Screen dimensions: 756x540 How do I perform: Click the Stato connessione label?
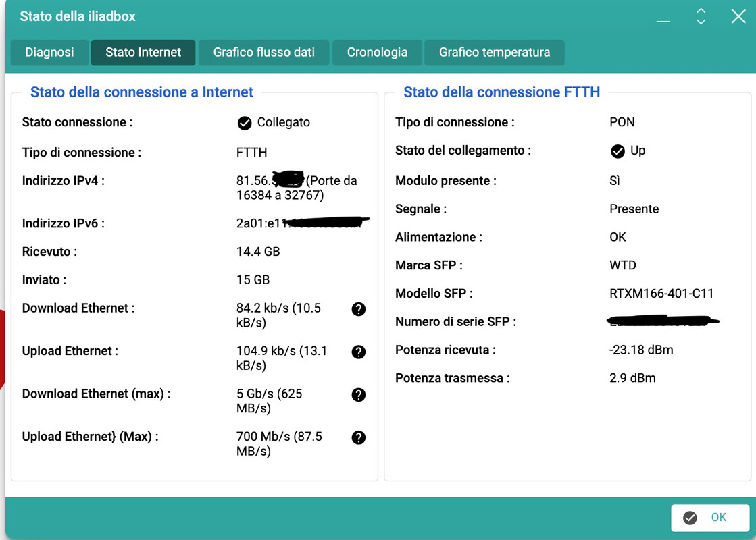tap(77, 122)
